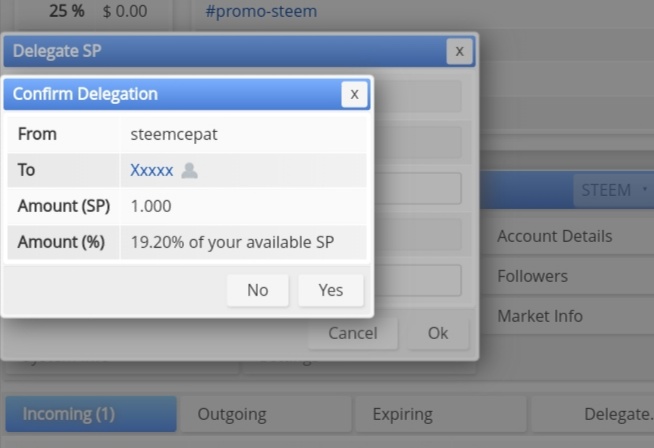The image size is (654, 448).
Task: Open the STEEM dropdown
Action: (x=612, y=190)
